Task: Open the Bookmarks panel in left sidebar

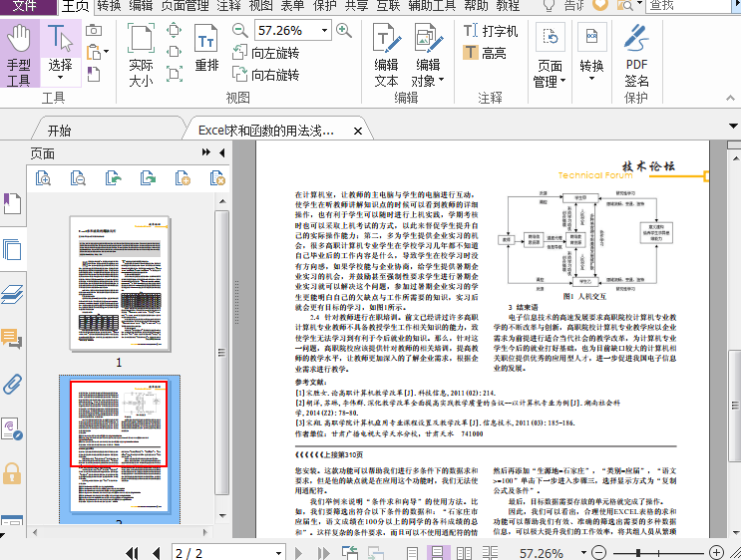Action: coord(12,204)
